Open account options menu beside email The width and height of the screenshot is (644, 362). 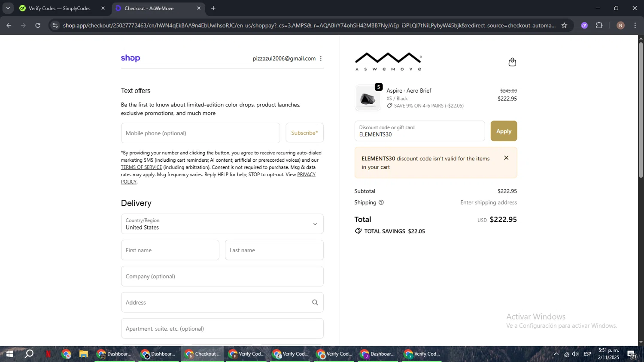pos(321,58)
